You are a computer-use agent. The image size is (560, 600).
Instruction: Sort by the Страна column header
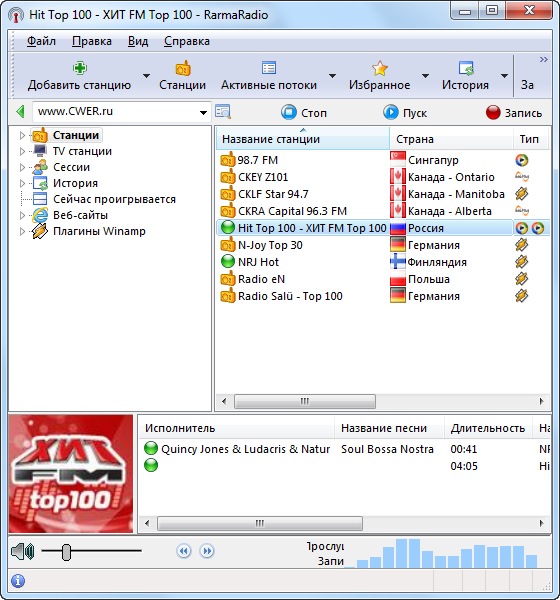click(x=451, y=139)
